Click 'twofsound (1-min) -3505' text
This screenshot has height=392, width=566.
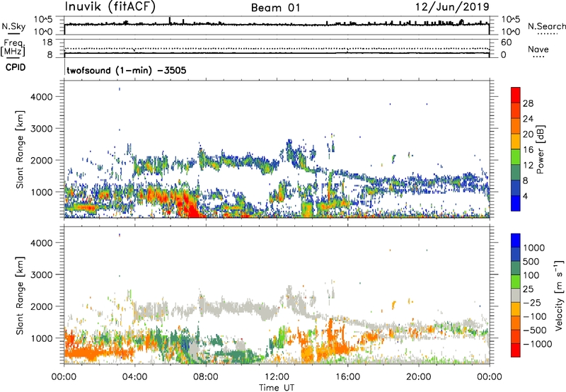click(x=127, y=70)
